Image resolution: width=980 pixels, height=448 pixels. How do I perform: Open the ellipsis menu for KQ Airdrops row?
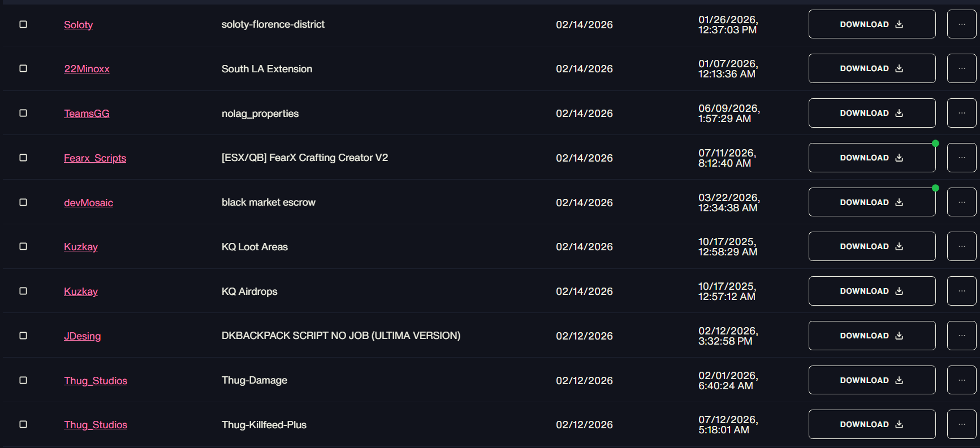961,291
